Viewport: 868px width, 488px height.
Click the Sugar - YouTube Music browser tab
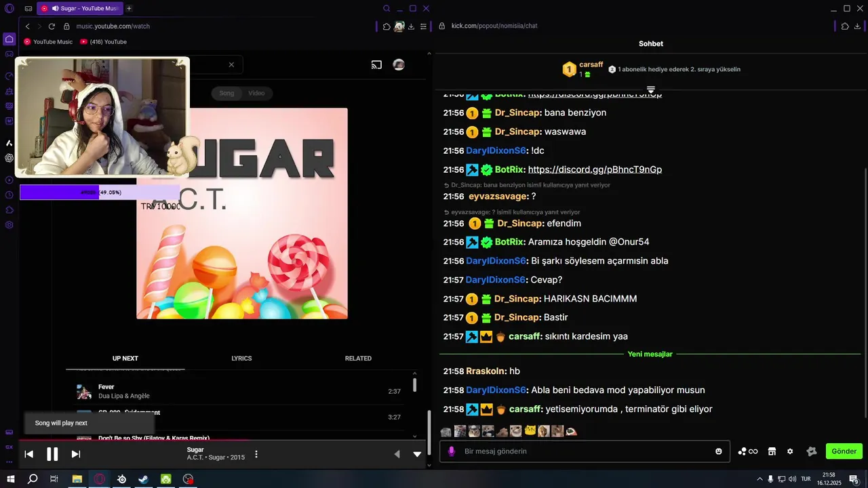80,8
